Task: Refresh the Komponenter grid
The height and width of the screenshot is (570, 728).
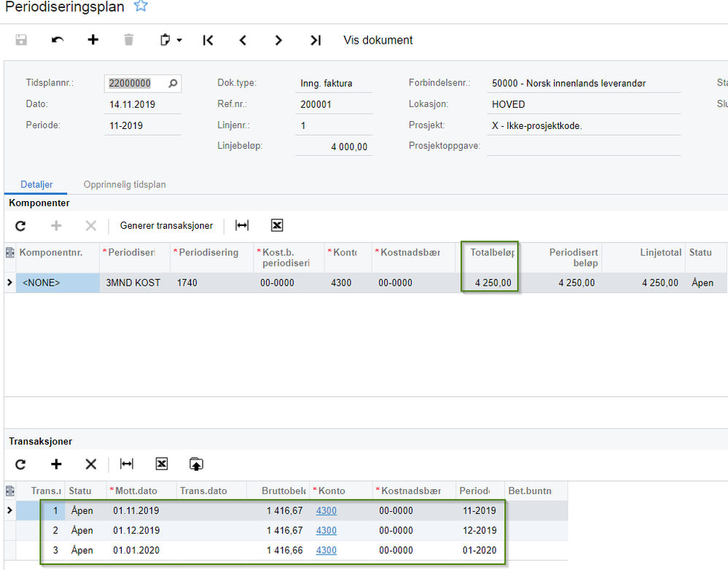Action: 20,226
